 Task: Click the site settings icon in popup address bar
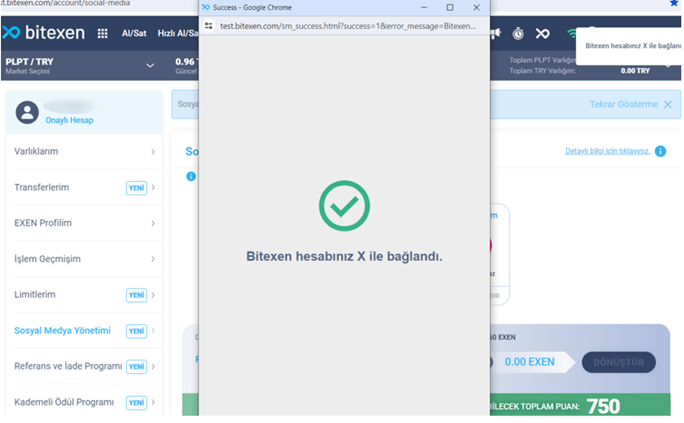[209, 26]
